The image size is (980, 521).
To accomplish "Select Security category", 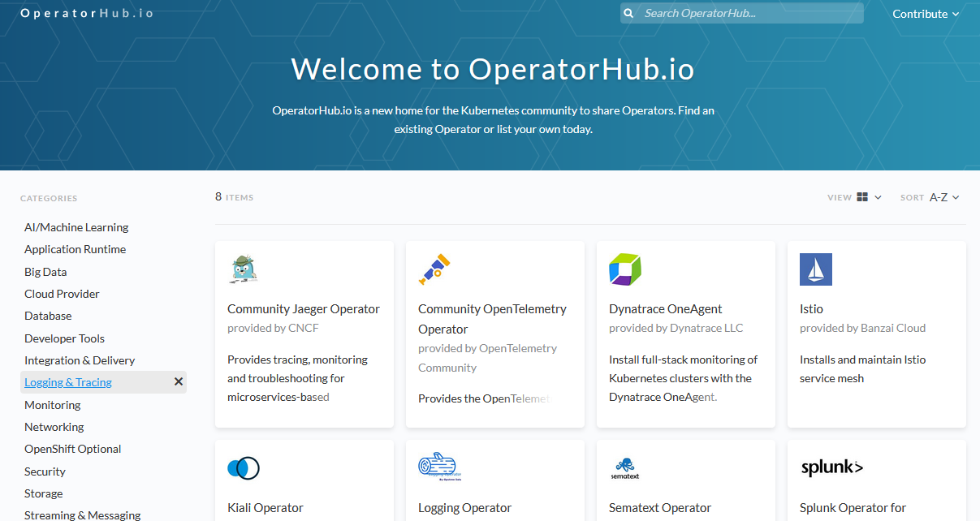I will pyautogui.click(x=45, y=471).
